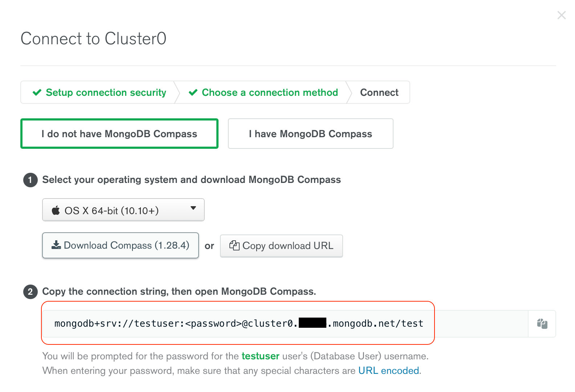The height and width of the screenshot is (392, 575).
Task: Click the Copy download URL button
Action: 281,246
